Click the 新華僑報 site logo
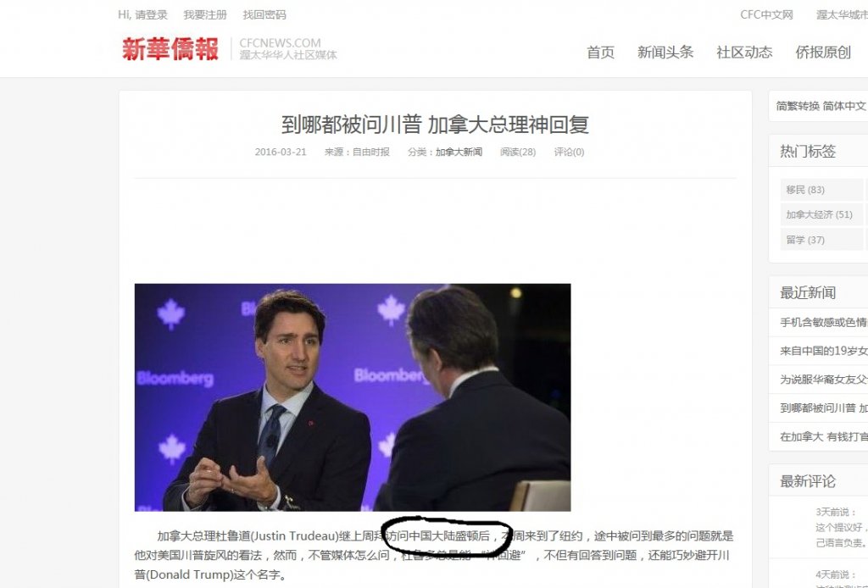 coord(170,49)
